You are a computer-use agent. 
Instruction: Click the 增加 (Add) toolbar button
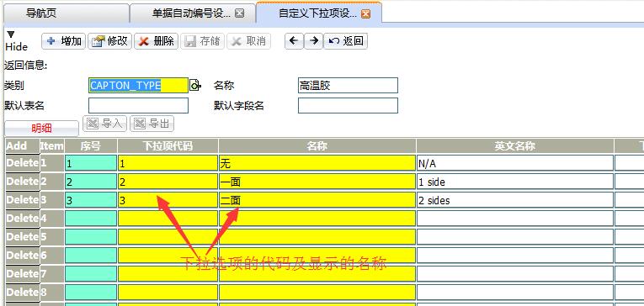tap(64, 41)
